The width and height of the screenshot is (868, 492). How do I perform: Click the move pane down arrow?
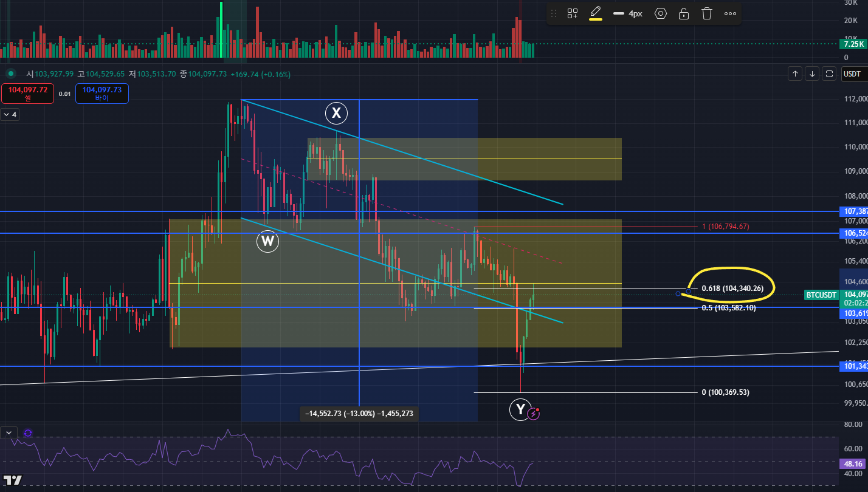point(812,74)
